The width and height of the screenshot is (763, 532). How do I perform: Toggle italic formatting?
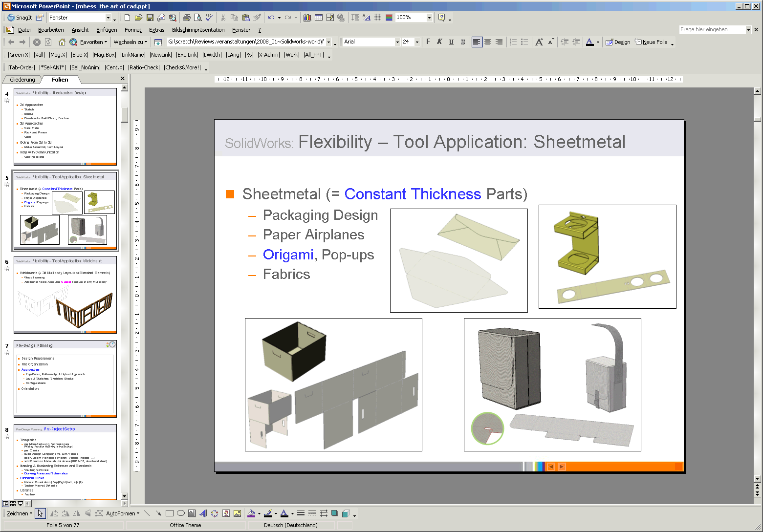439,42
